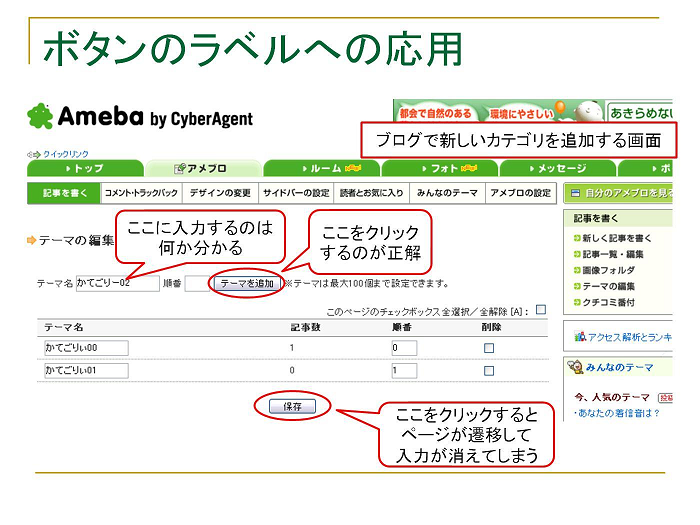This screenshot has height=525, width=700.
Task: Click the 保存 button
Action: coord(292,406)
